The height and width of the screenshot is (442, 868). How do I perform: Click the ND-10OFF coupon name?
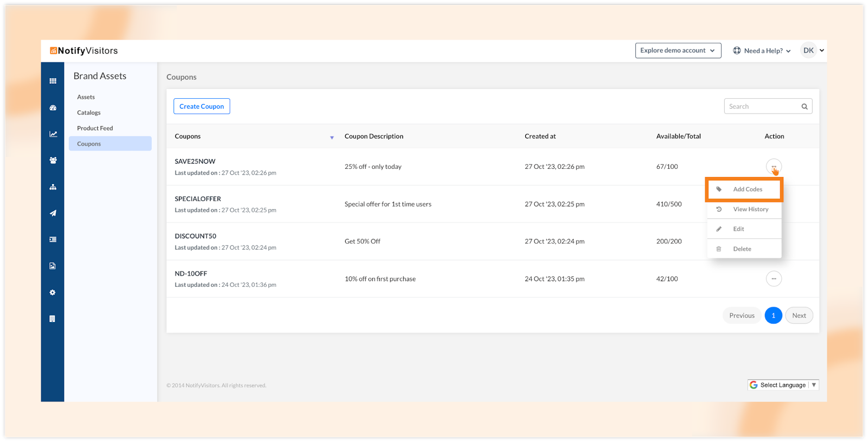point(191,274)
